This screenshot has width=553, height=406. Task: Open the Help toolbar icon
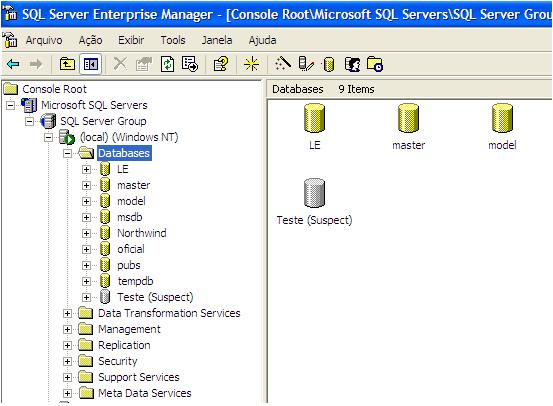coord(221,64)
